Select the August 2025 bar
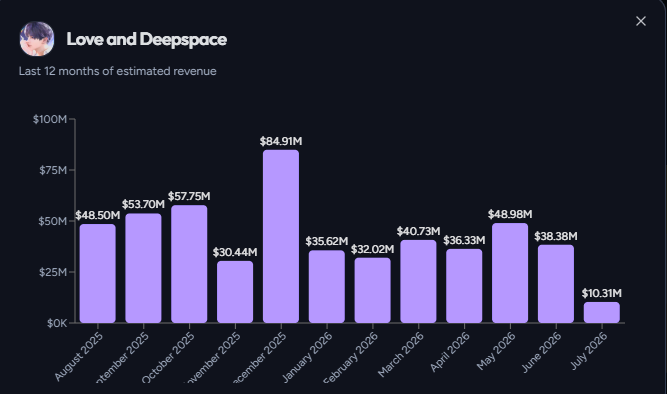Screen dimensions: 667x394 pyautogui.click(x=97, y=273)
